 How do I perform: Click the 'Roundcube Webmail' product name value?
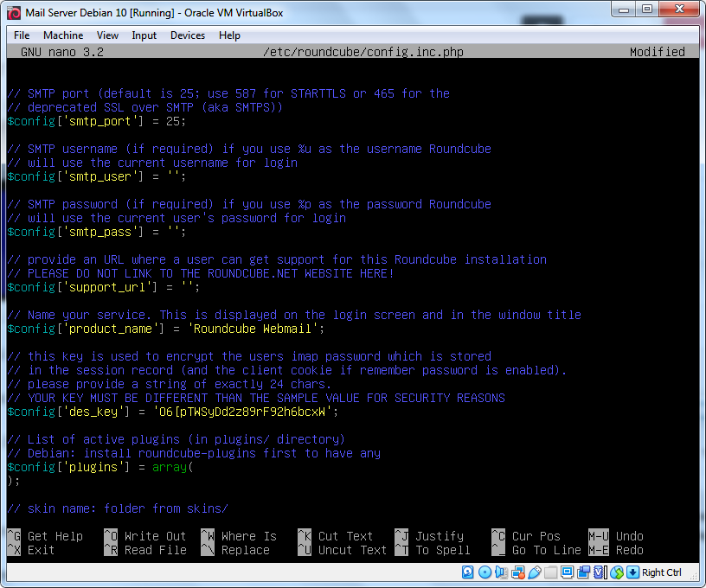click(x=252, y=329)
